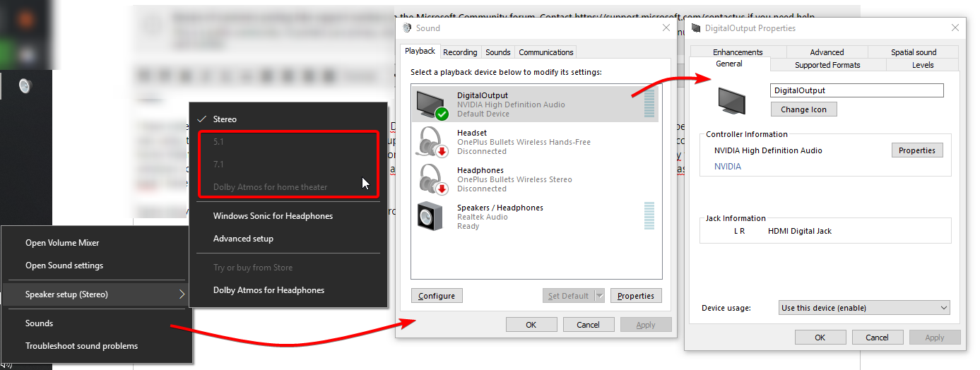Click Properties button in Sound dialog
The width and height of the screenshot is (980, 370).
click(x=636, y=296)
